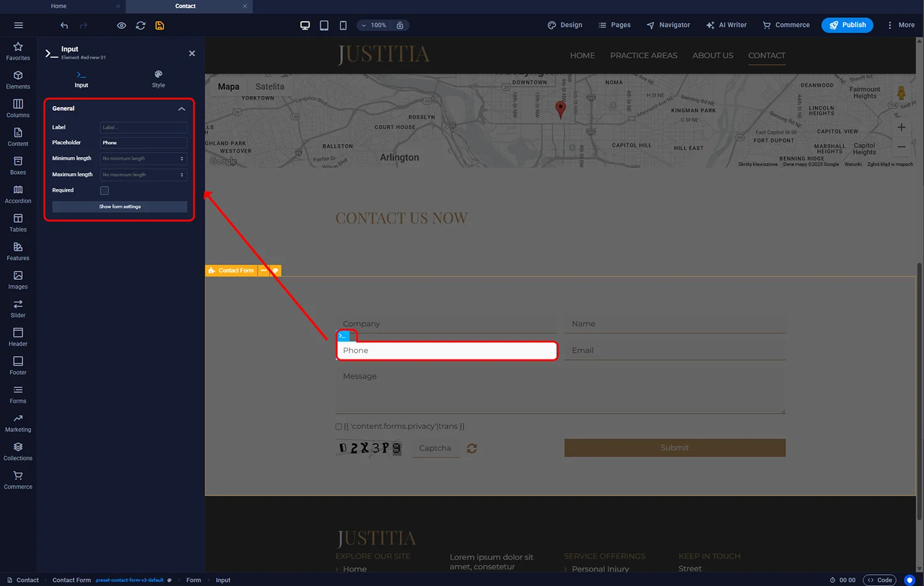The height and width of the screenshot is (586, 924).
Task: Switch to mobile phone viewport icon
Action: (343, 25)
